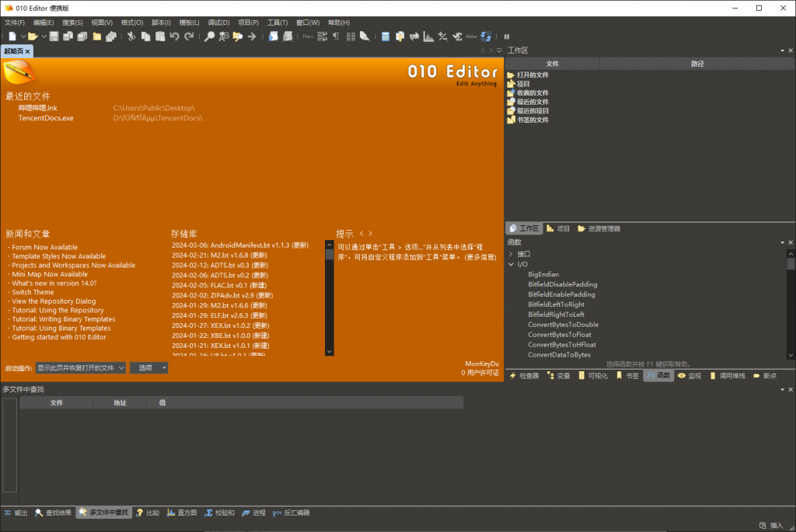Viewport: 796px width, 532px height.
Task: Open the 启动操作 startup action dropdown
Action: coord(80,368)
